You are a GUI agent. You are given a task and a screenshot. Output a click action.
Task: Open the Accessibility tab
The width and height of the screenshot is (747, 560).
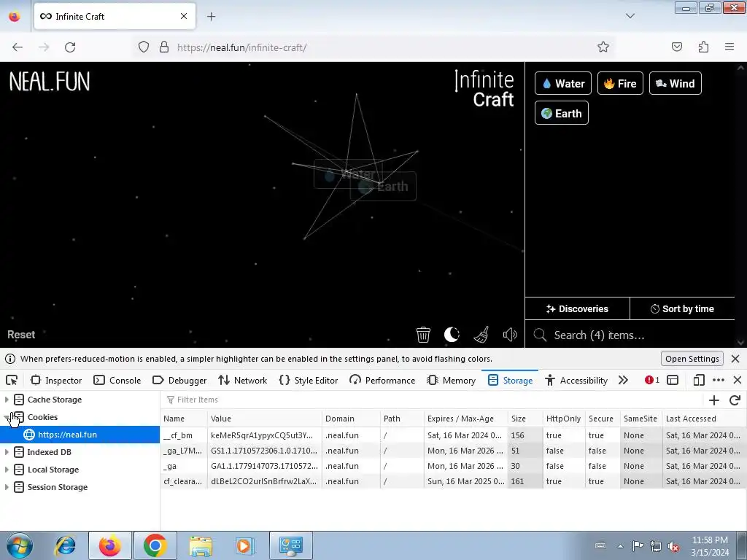pyautogui.click(x=576, y=380)
